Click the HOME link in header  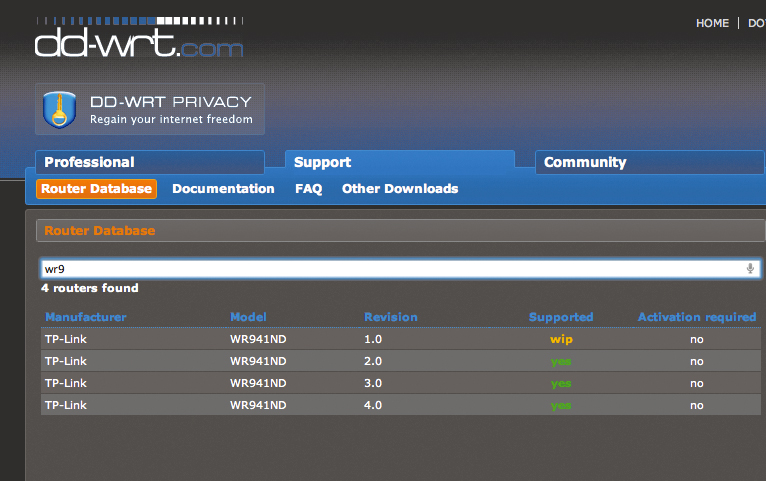click(712, 23)
